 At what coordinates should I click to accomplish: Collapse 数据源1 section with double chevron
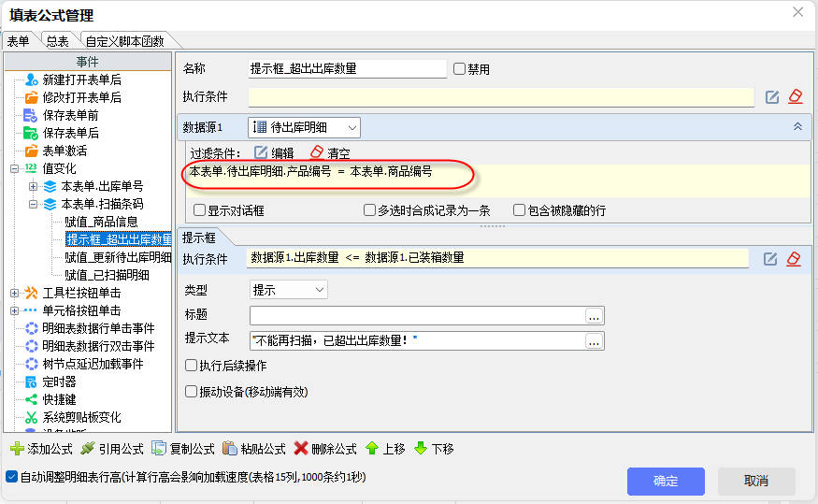pos(797,126)
